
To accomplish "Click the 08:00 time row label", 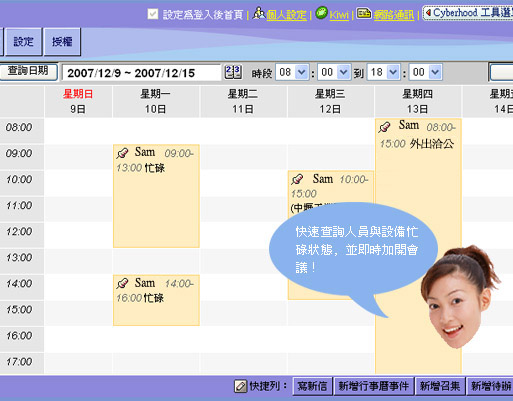I will [x=19, y=127].
